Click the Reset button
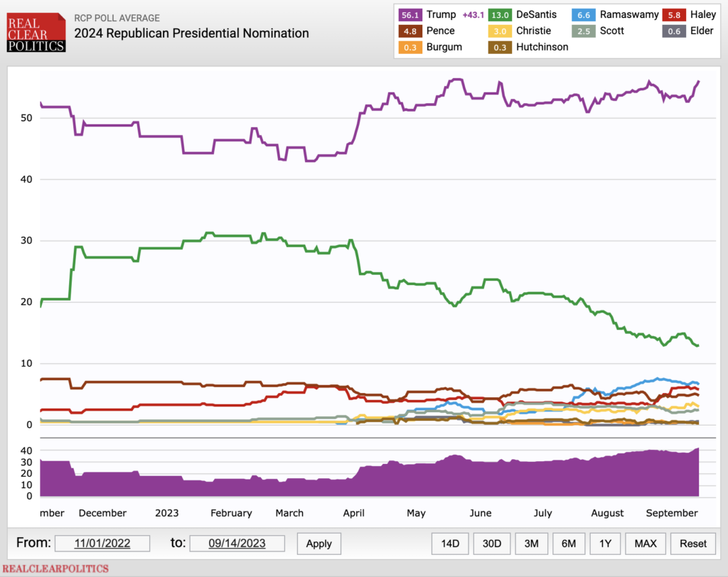728x577 pixels. (693, 544)
